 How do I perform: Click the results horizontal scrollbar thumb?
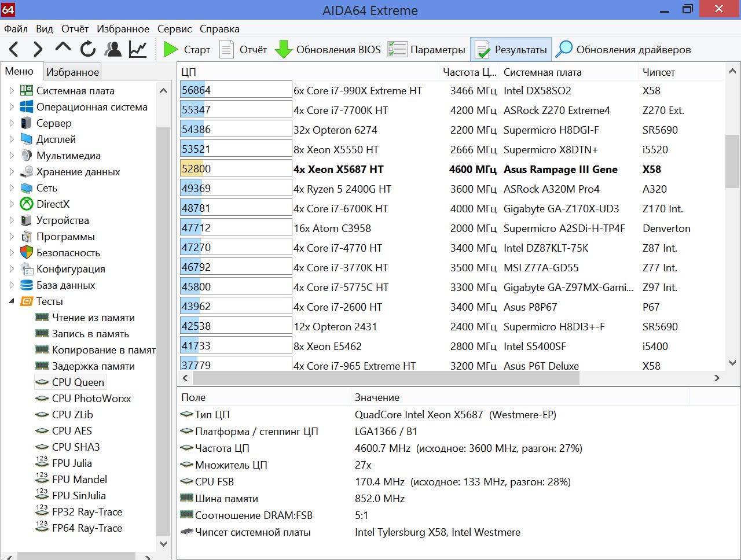(x=386, y=378)
